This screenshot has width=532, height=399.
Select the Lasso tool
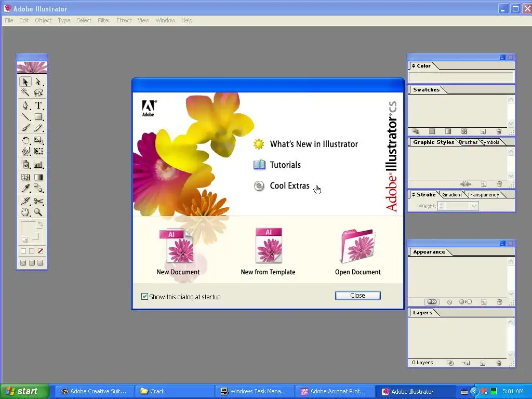point(38,92)
